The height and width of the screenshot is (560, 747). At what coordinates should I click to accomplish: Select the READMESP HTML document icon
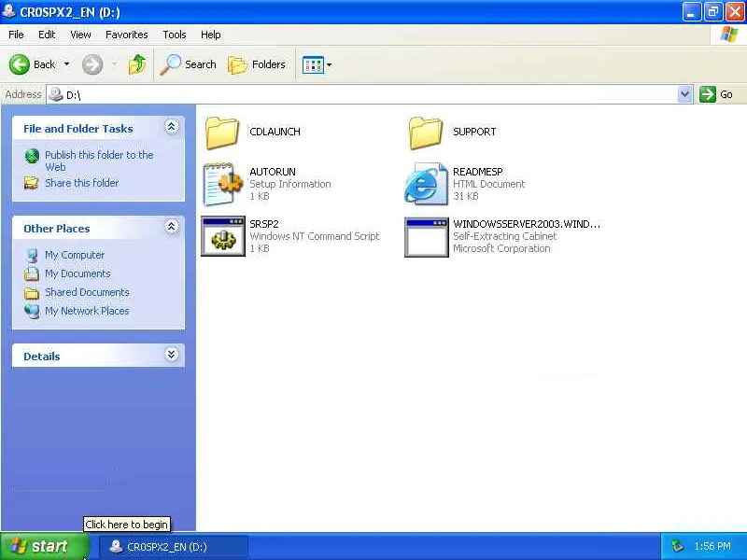point(426,184)
